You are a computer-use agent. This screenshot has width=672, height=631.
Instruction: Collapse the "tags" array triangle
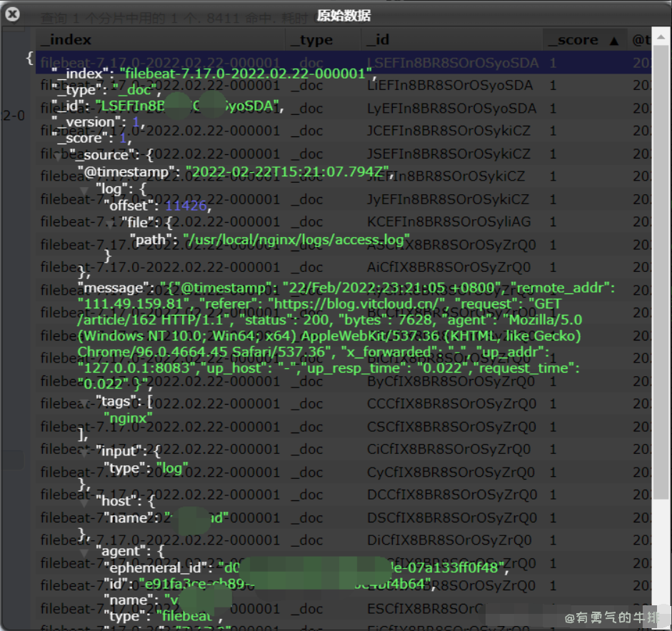pyautogui.click(x=84, y=403)
